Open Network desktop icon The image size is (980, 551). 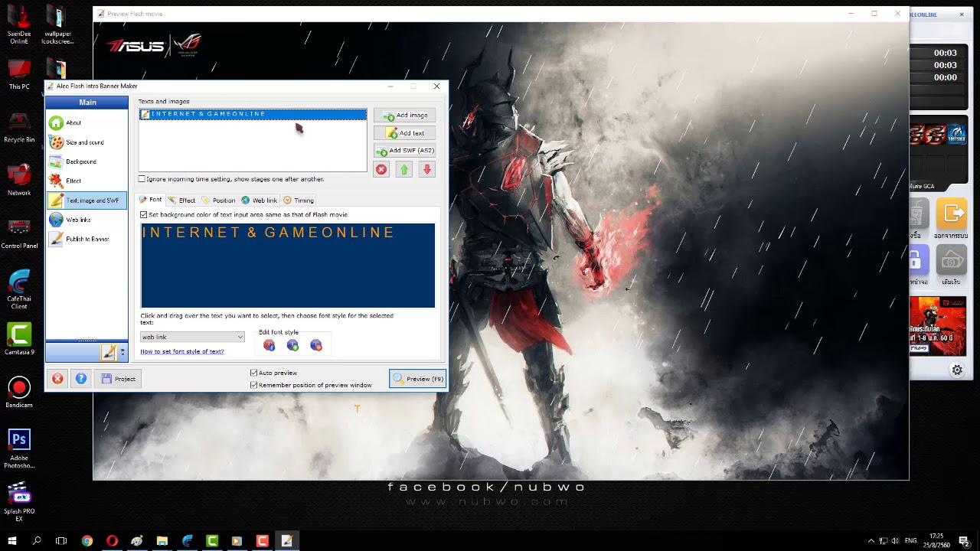(19, 181)
